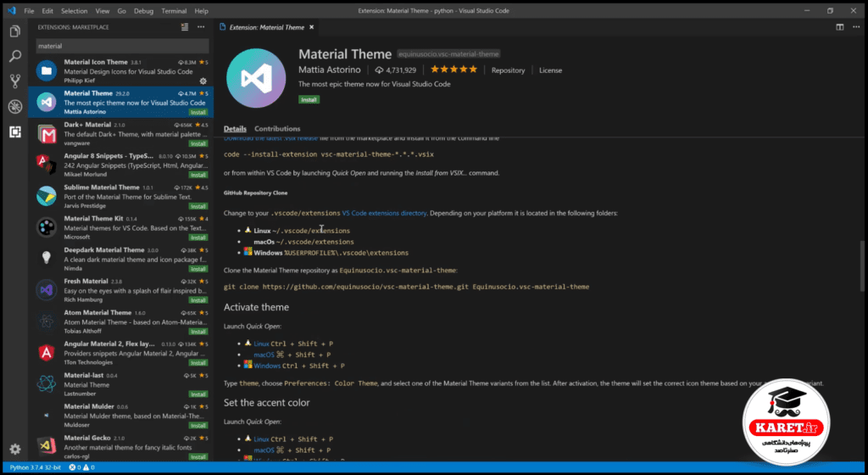Screen dimensions: 868x475
Task: Open the File menu
Action: pyautogui.click(x=29, y=10)
